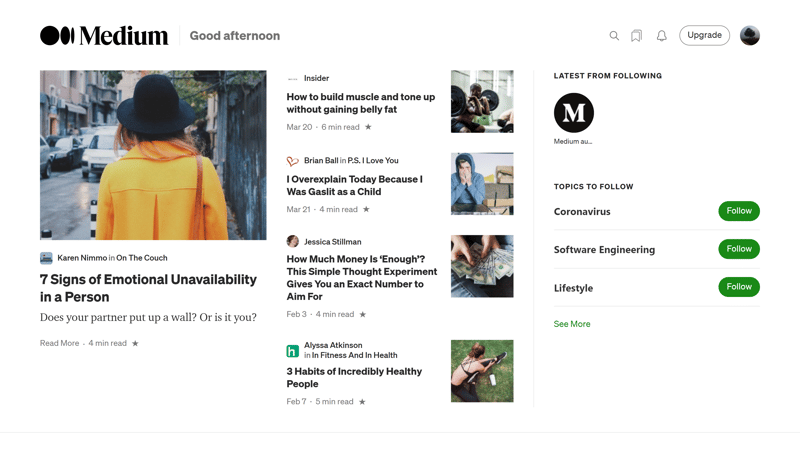This screenshot has height=449, width=800.
Task: Click the Medium logo
Action: [x=104, y=36]
